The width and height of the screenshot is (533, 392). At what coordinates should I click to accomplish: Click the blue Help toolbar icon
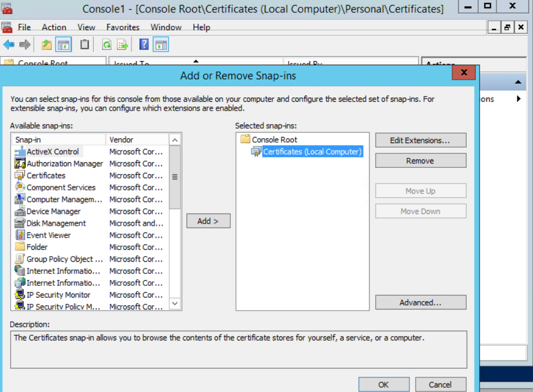point(144,45)
